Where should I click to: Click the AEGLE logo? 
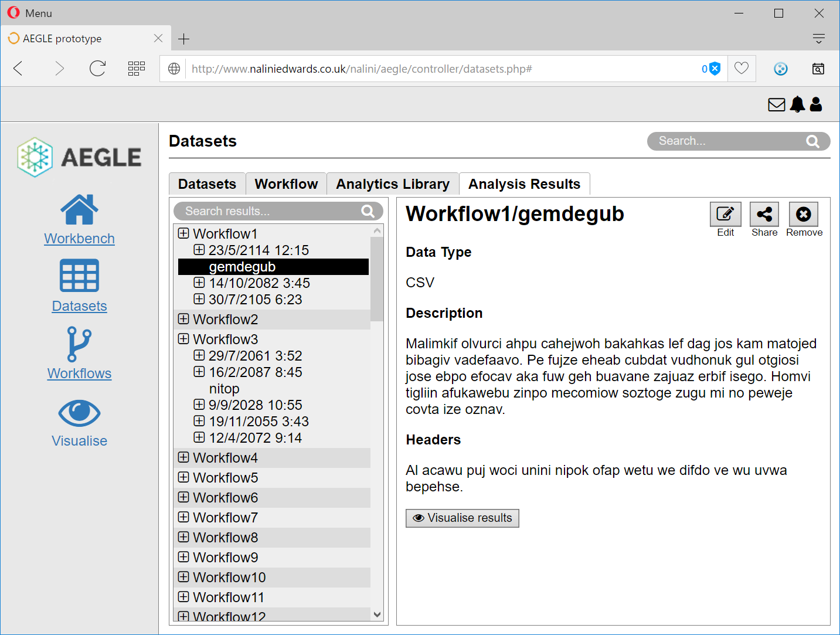79,157
